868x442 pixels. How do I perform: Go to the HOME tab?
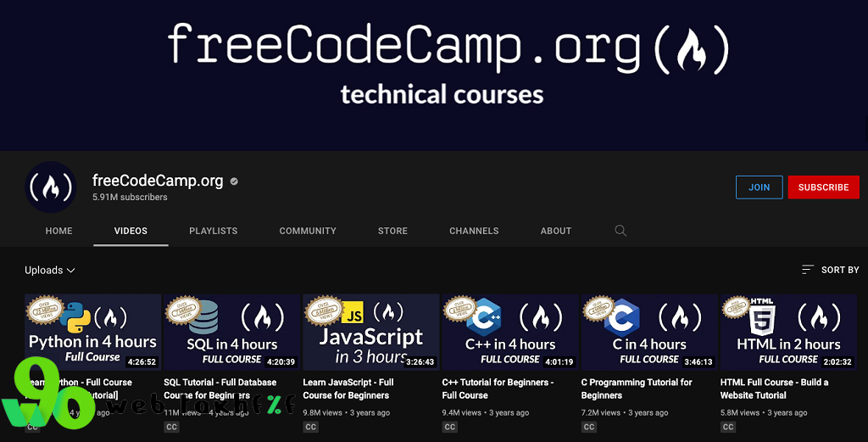pos(58,231)
